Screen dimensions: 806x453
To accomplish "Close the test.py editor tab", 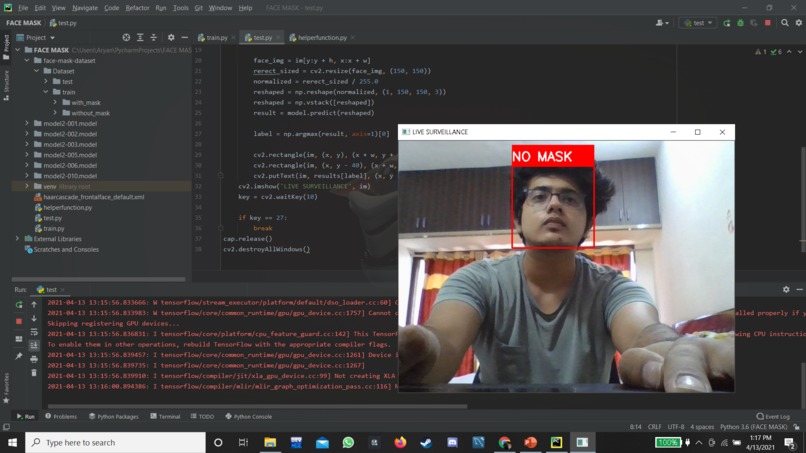I will [x=278, y=38].
